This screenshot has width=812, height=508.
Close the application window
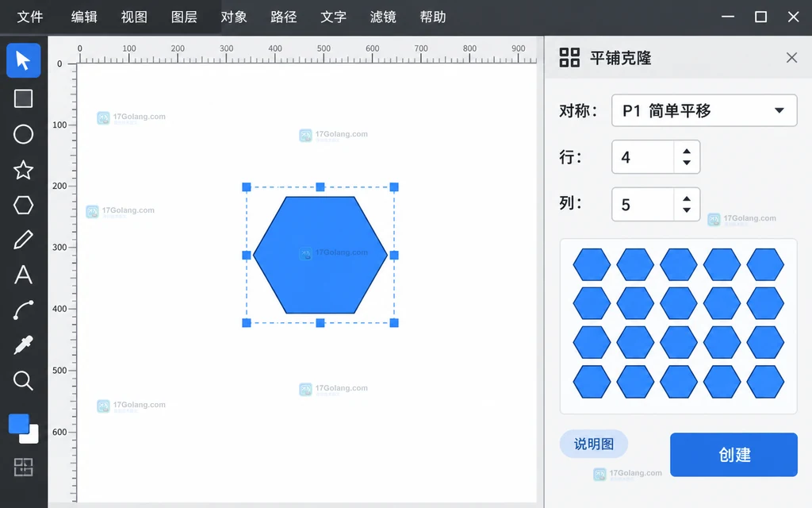[793, 17]
